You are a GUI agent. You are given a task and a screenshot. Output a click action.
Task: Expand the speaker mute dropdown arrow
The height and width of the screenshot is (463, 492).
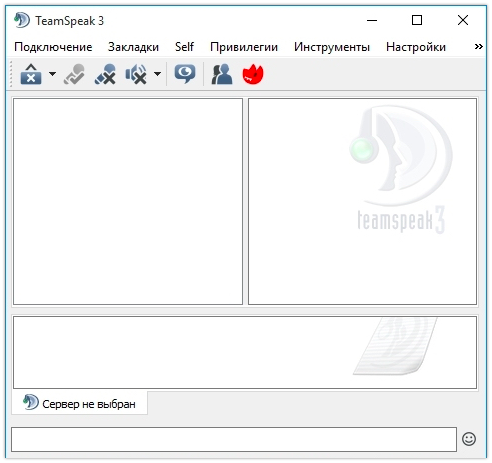point(158,74)
